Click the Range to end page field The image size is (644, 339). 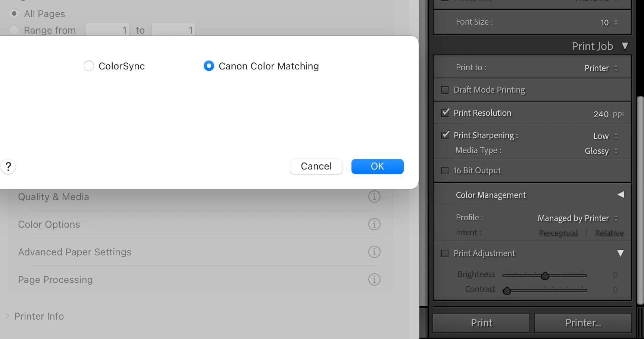point(173,29)
